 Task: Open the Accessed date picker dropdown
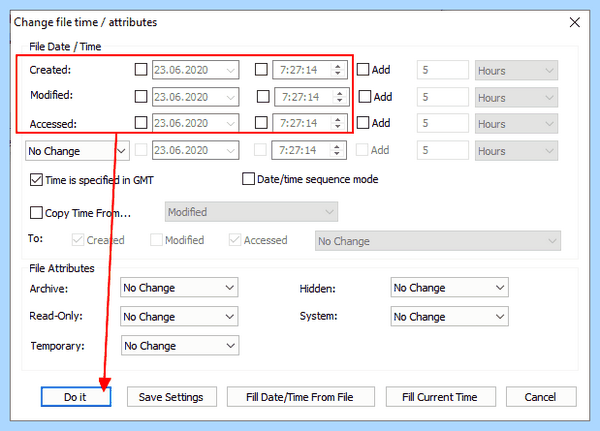(x=230, y=123)
